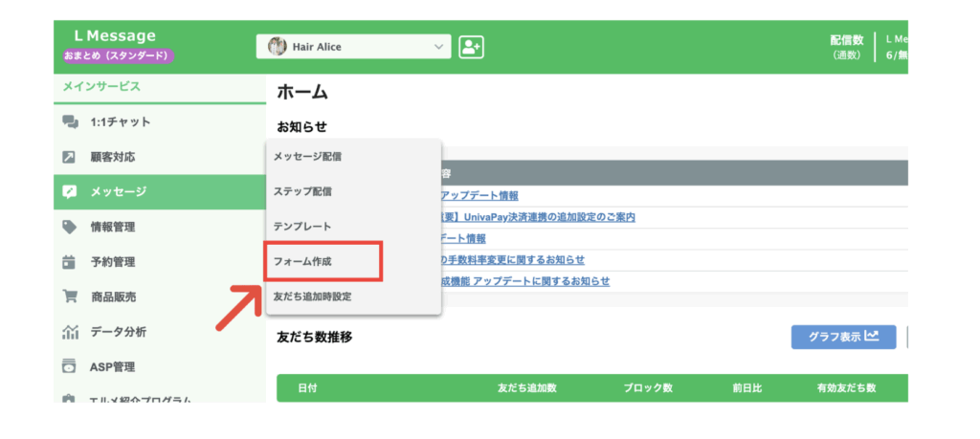Click the 友だち追加数 column header
This screenshot has height=439, width=980.
tap(527, 388)
